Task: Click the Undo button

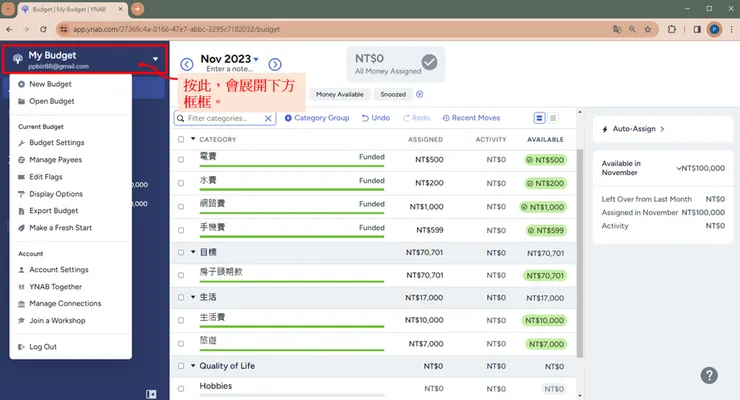Action: tap(376, 118)
